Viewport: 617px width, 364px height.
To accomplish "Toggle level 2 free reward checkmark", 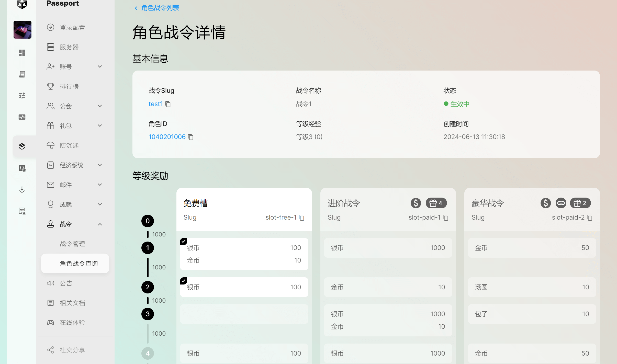I will click(184, 281).
